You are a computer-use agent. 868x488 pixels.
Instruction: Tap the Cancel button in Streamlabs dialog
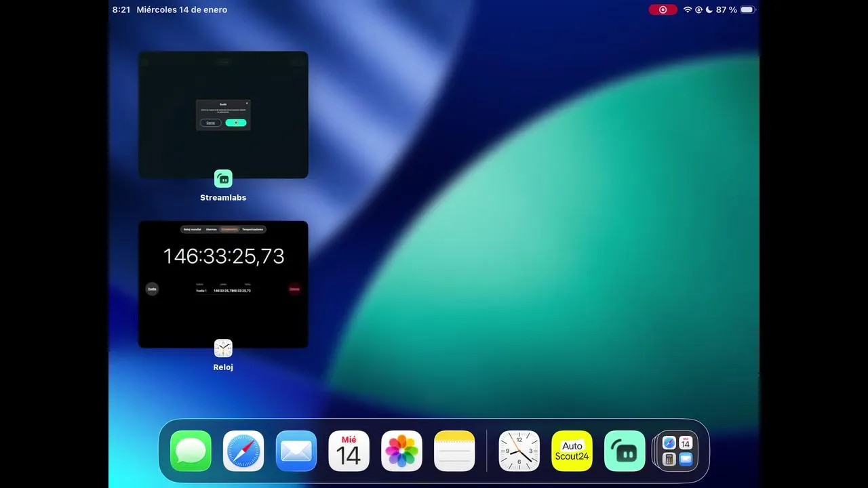[x=211, y=123]
